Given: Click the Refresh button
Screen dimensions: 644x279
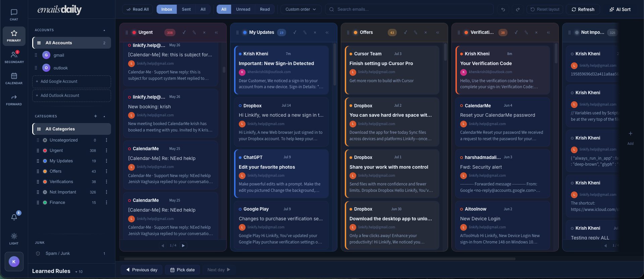Looking at the screenshot, I should click(x=583, y=9).
